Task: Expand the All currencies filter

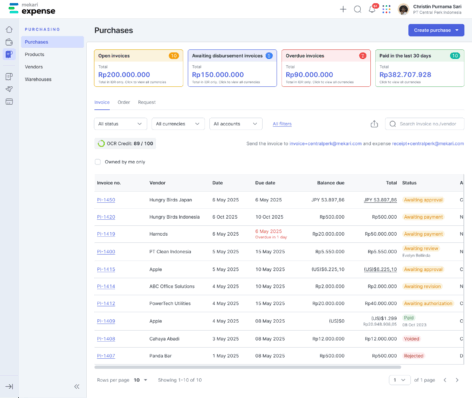Action: (x=178, y=124)
